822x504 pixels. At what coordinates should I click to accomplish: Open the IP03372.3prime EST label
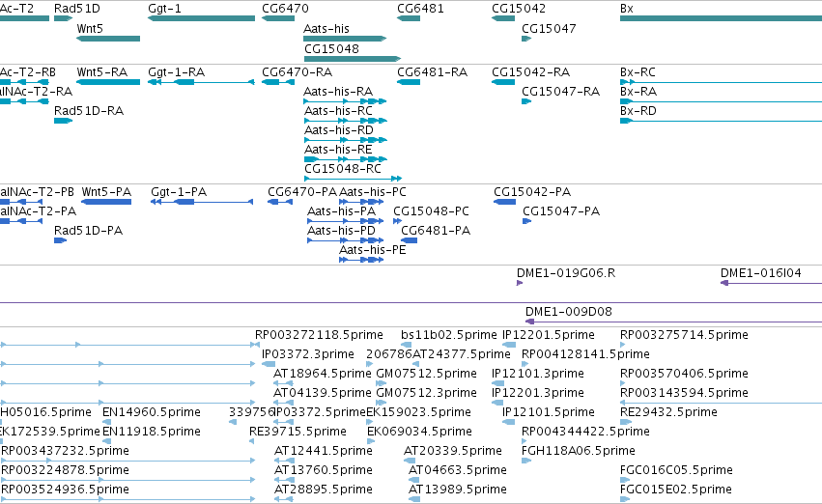tap(308, 354)
